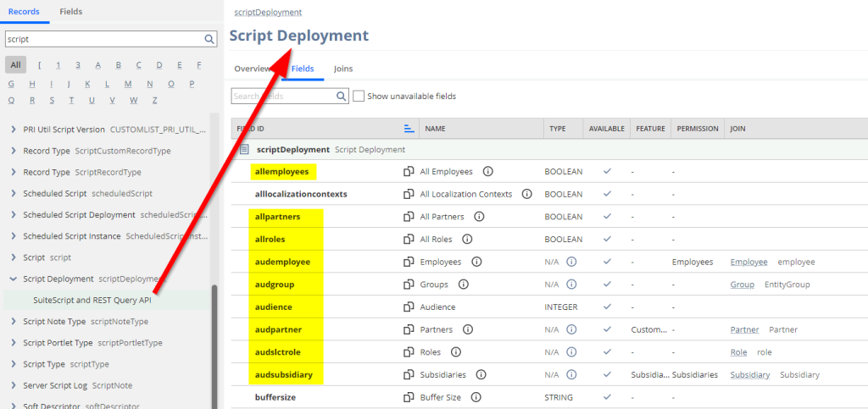
Task: Copy the audgroup field ID
Action: pos(409,285)
